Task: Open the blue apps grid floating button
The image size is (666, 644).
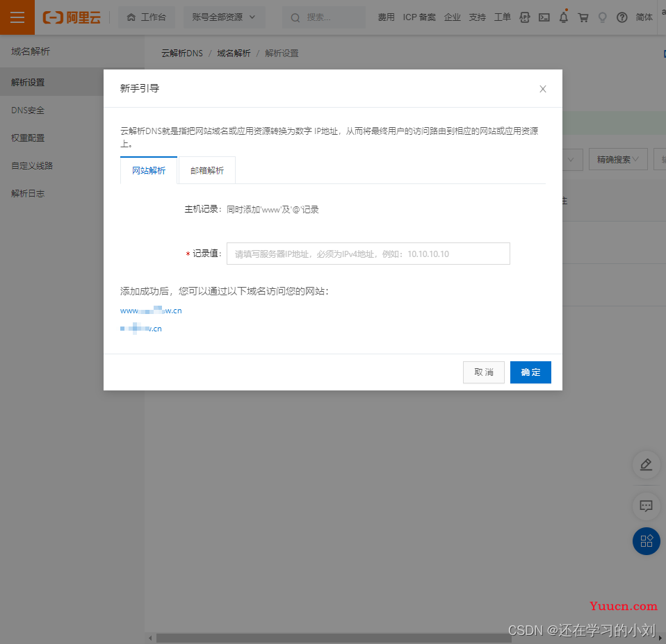Action: [646, 541]
